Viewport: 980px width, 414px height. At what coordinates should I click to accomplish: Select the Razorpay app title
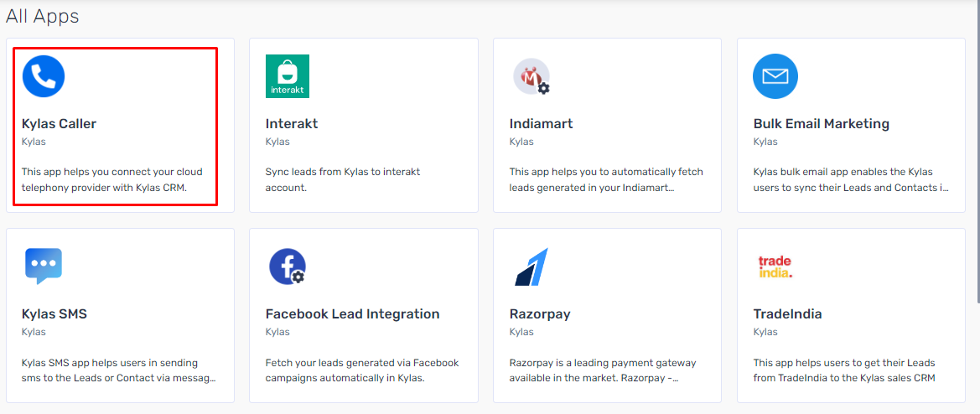tap(540, 314)
